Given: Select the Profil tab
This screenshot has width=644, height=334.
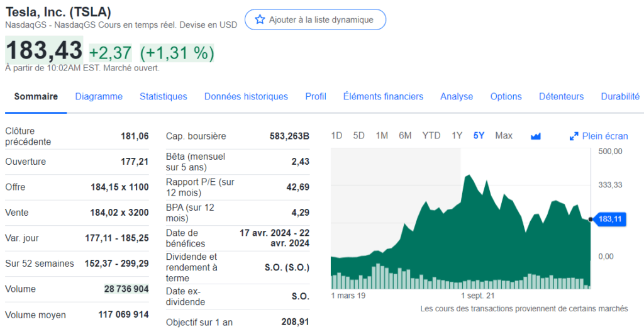Looking at the screenshot, I should [316, 96].
